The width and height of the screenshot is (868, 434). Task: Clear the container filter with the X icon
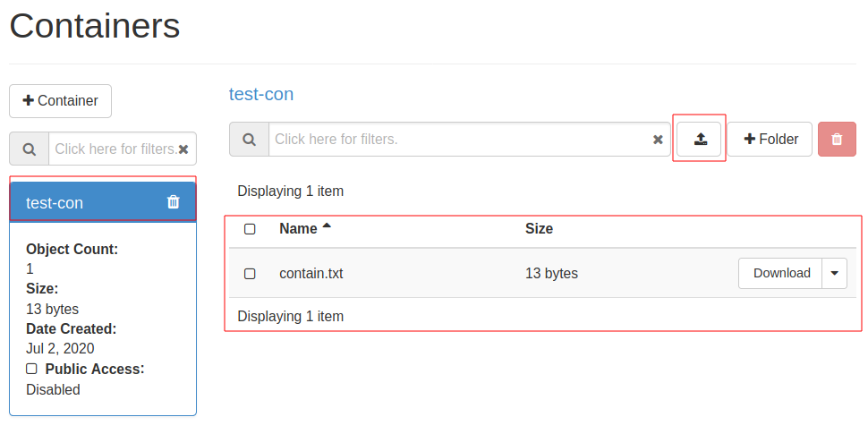(183, 149)
